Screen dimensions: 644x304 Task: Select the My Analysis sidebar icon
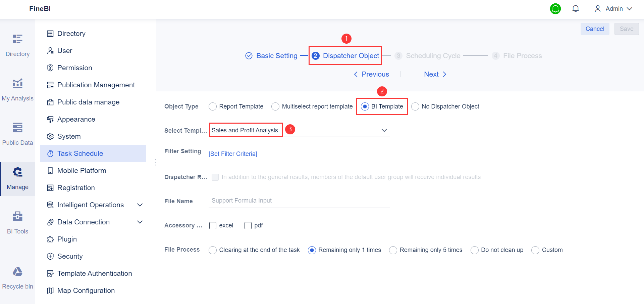tap(17, 89)
